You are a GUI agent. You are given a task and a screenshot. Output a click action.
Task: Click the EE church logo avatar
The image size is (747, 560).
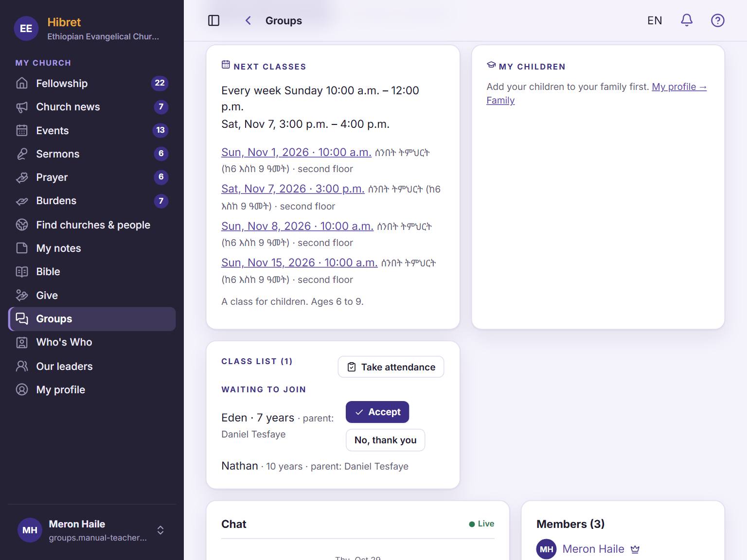pos(26,29)
